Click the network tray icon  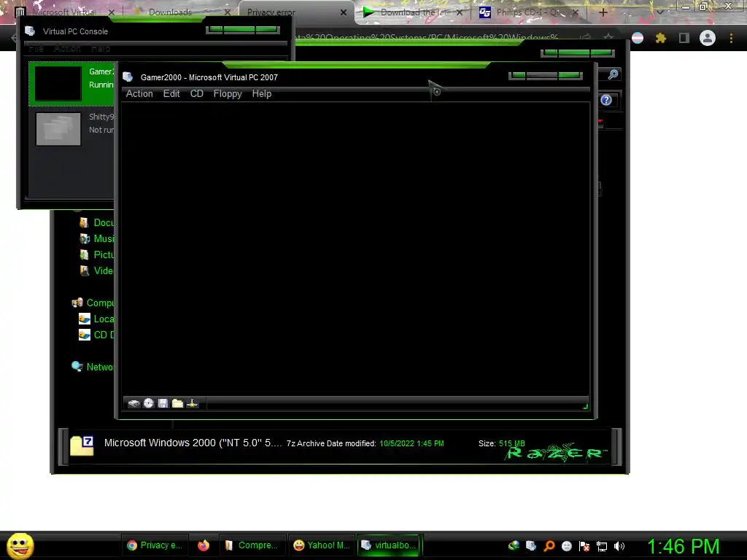[602, 546]
